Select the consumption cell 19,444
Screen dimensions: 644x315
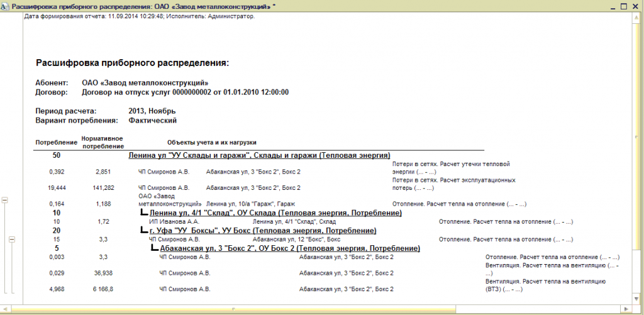click(57, 188)
